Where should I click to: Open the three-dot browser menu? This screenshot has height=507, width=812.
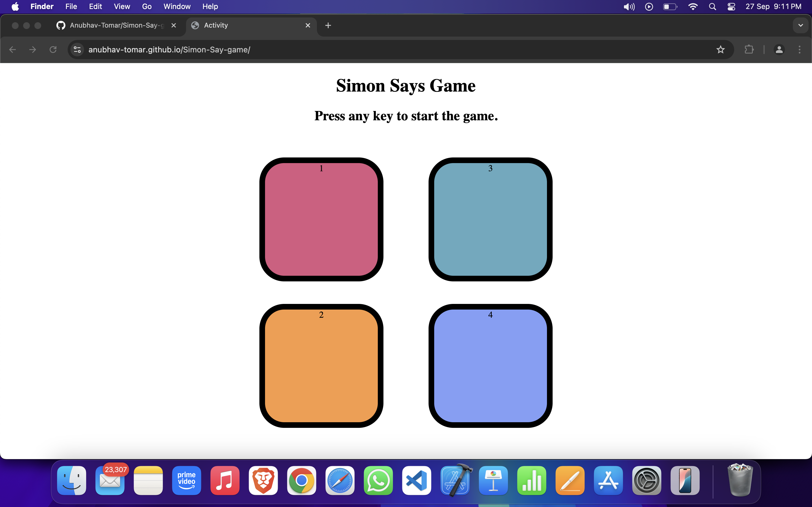click(x=800, y=50)
